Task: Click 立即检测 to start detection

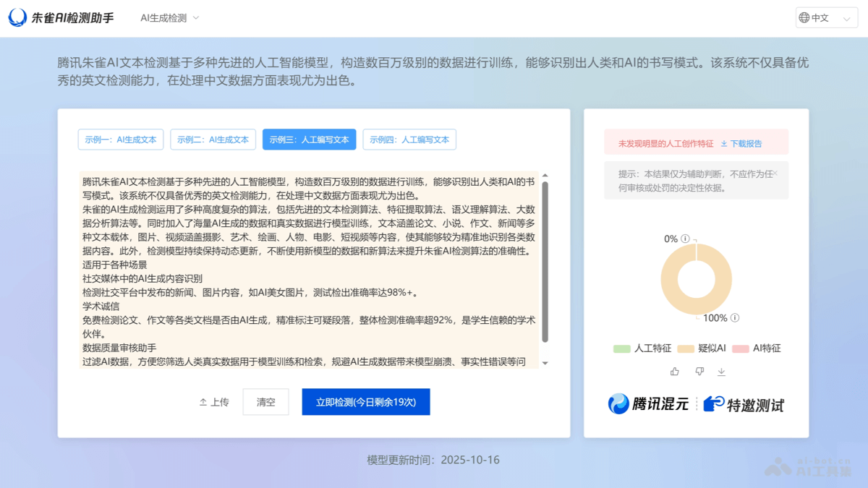Action: [365, 401]
